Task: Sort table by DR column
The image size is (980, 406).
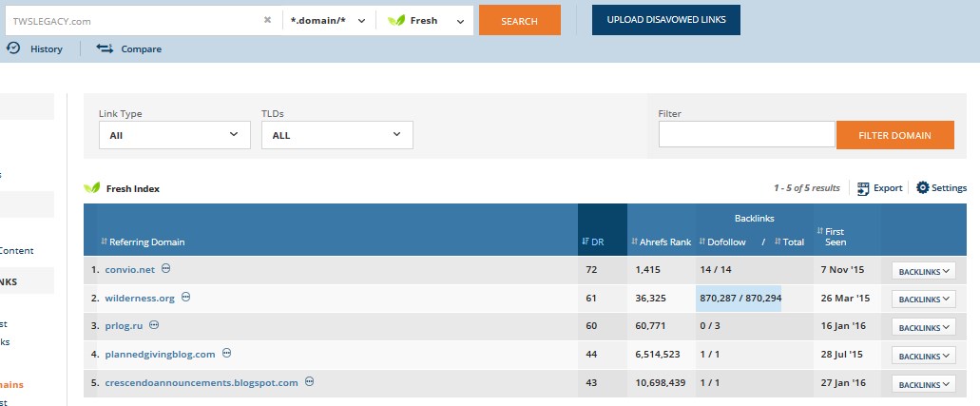Action: click(x=592, y=242)
